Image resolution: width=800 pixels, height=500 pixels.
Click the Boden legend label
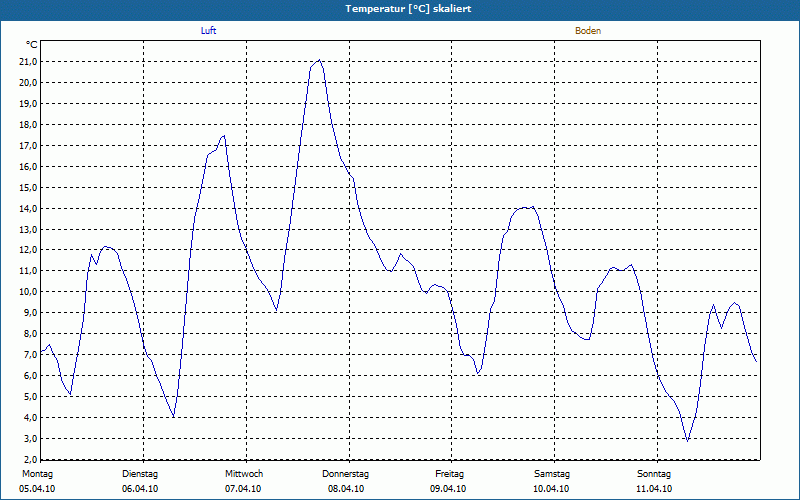point(588,31)
